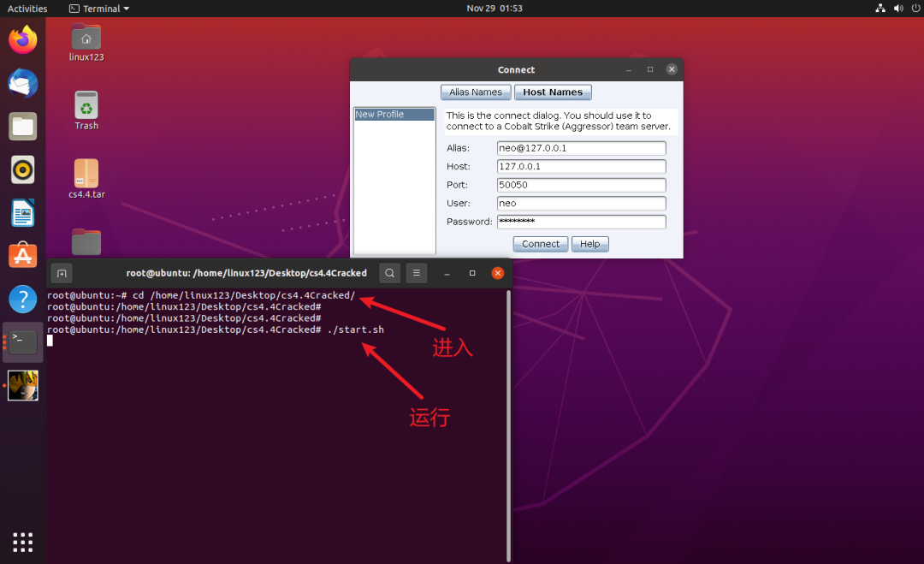Open Firefox from the dock
The height and width of the screenshot is (564, 924).
tap(22, 40)
